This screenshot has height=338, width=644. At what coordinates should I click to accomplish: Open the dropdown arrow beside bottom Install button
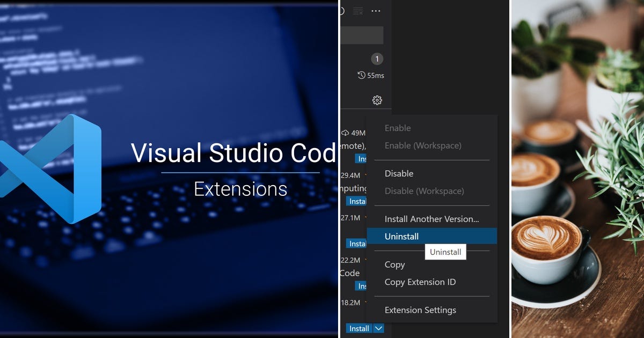378,328
